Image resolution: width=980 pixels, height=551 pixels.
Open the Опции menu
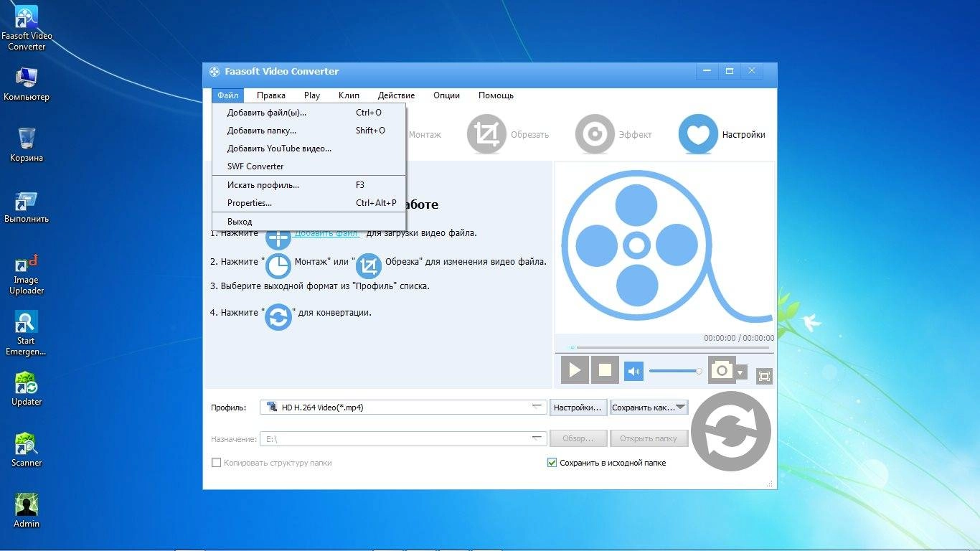(x=446, y=95)
